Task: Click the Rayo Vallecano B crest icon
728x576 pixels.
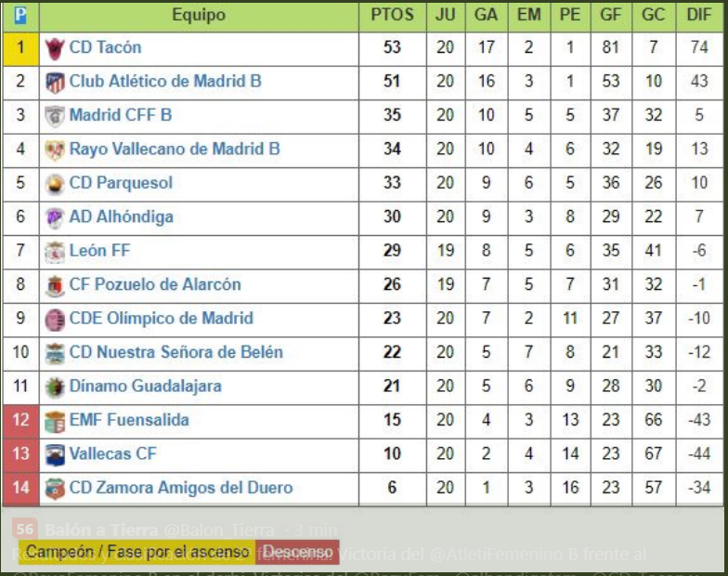Action: coord(55,151)
